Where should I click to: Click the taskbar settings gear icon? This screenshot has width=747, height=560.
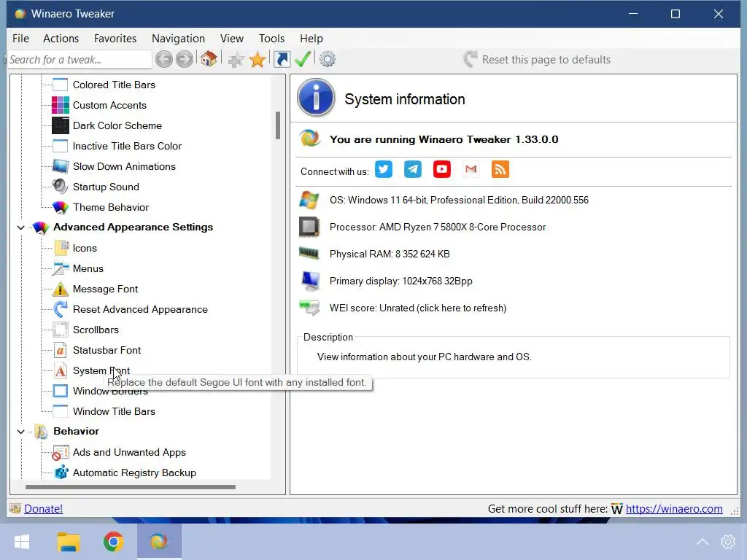click(728, 542)
